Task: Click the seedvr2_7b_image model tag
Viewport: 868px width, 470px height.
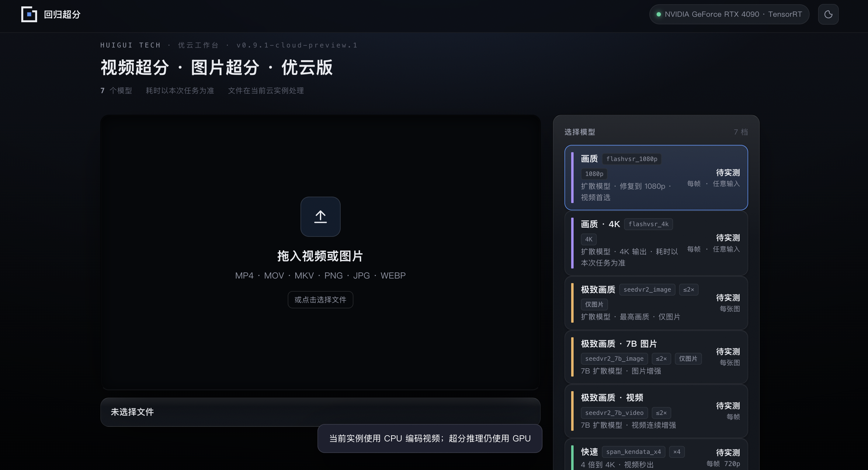Action: point(614,359)
